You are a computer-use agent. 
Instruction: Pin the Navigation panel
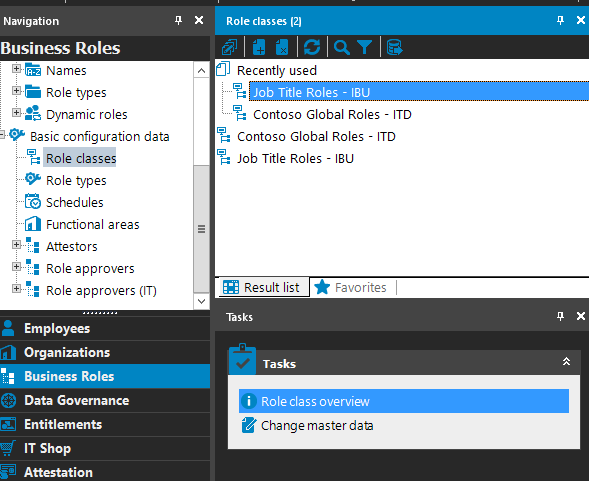point(178,20)
